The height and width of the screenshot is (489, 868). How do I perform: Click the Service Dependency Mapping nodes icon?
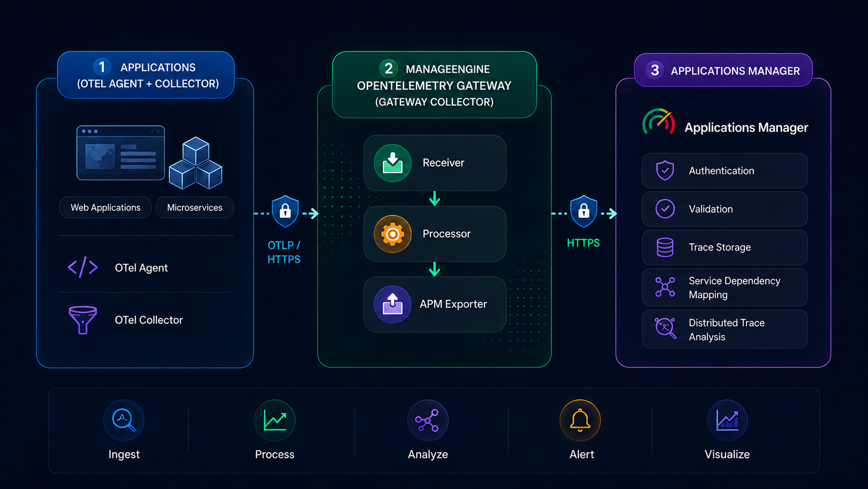point(665,287)
